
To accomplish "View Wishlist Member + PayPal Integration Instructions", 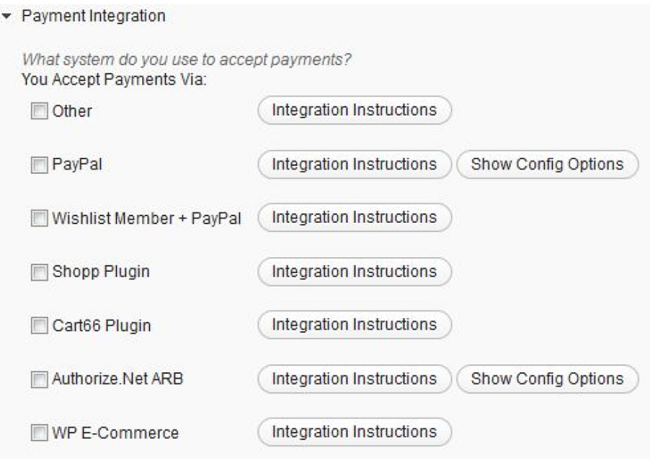I will coord(354,217).
